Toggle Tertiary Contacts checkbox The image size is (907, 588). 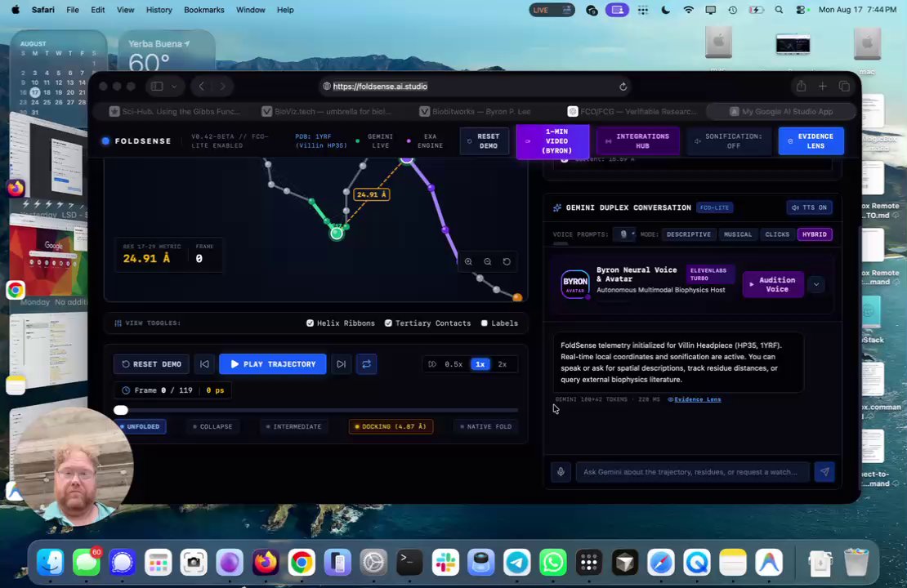pos(388,323)
